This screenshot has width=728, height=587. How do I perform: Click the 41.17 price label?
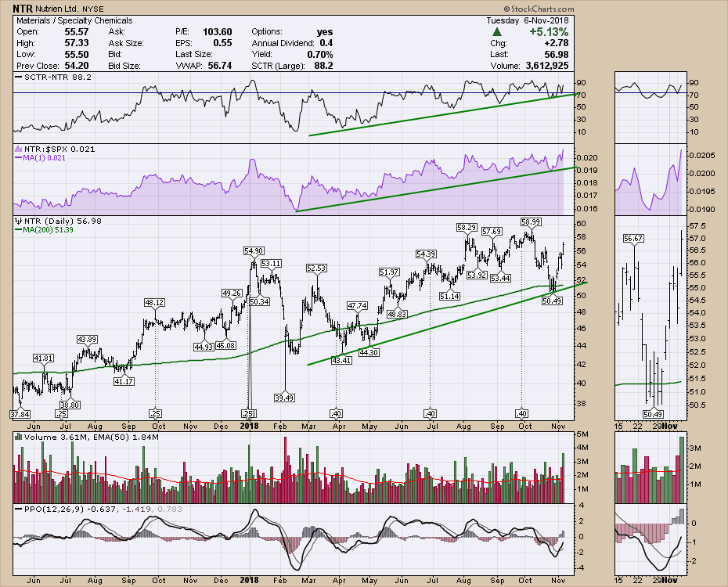124,381
